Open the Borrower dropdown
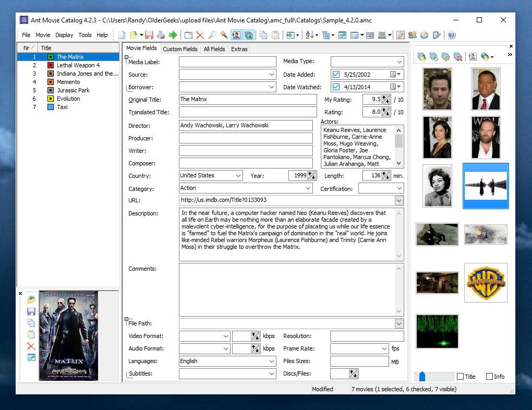532x410 pixels. [x=272, y=87]
